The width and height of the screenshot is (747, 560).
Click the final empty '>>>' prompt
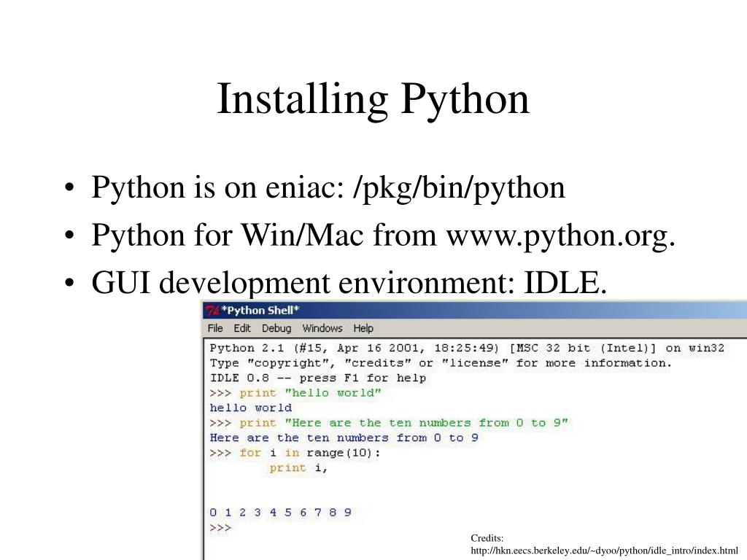[220, 528]
